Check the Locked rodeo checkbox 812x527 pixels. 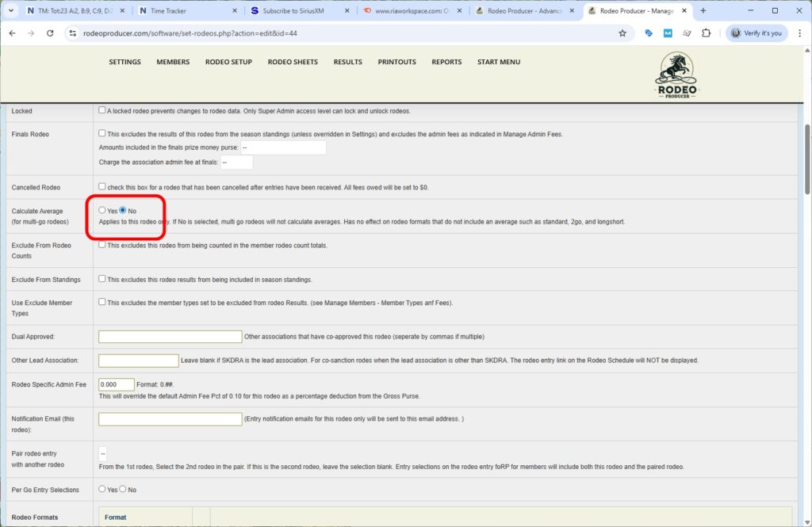(x=102, y=110)
